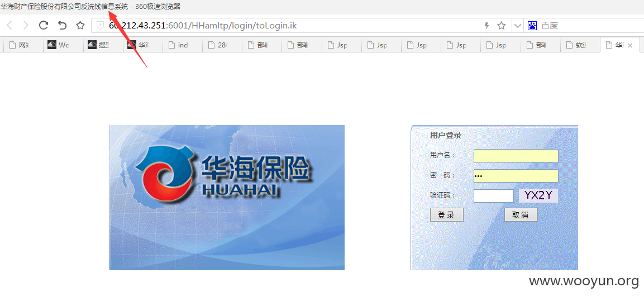Click the 验证码 captcha input box
This screenshot has width=644, height=297.
tap(494, 196)
